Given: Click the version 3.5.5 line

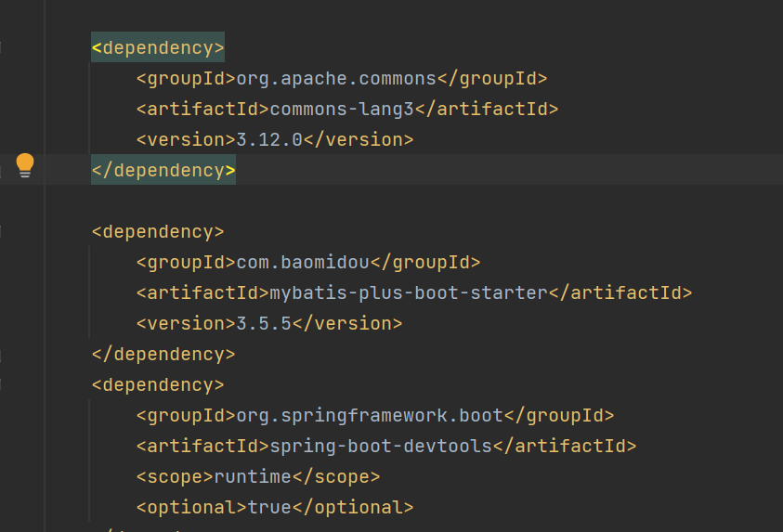Looking at the screenshot, I should (269, 323).
